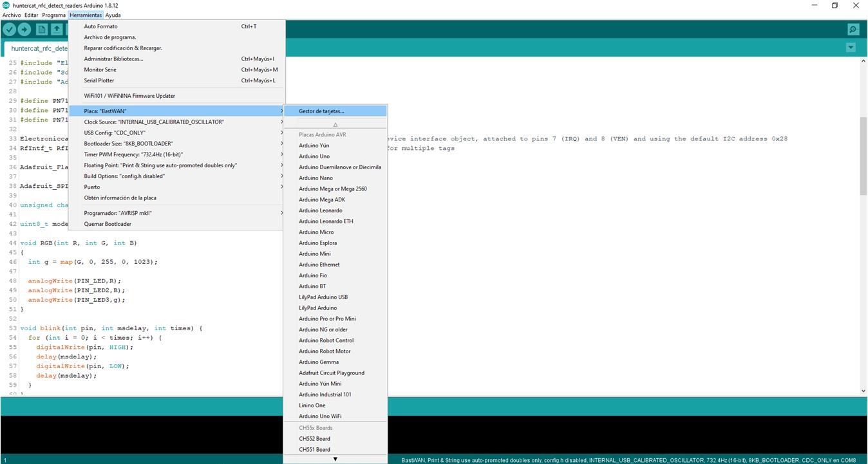This screenshot has height=464, width=868.
Task: Open Serial Plotter entry
Action: pos(176,80)
